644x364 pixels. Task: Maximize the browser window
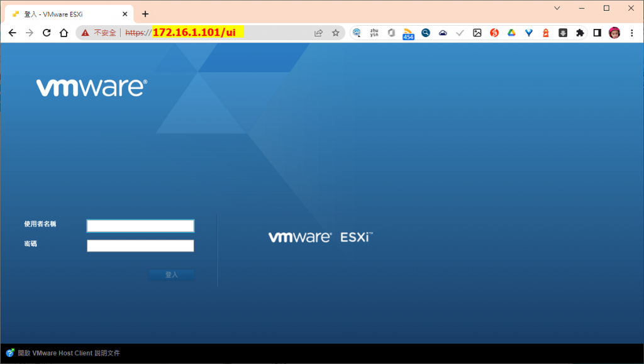606,8
